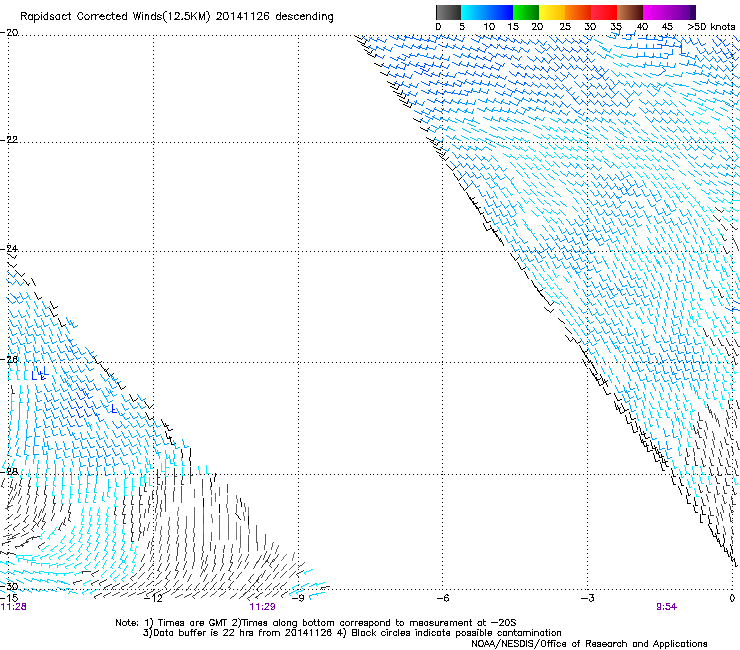Viewport: 740px width, 650px height.
Task: Click the blue 10-15 knots color swatch
Action: point(500,12)
